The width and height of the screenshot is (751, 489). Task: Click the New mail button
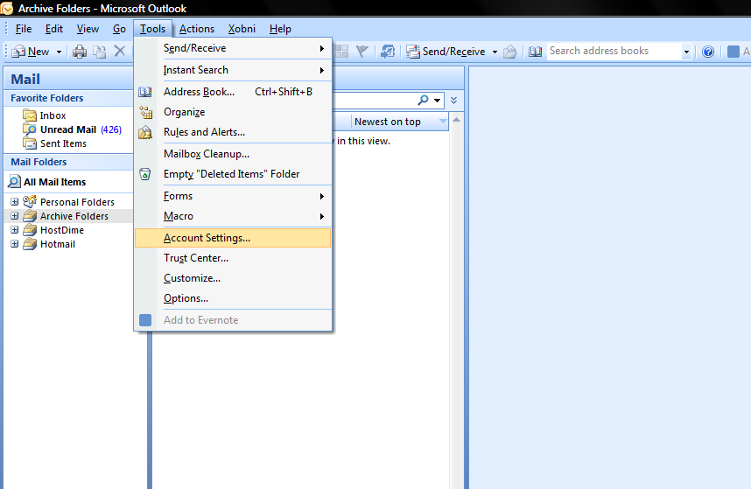[x=30, y=51]
